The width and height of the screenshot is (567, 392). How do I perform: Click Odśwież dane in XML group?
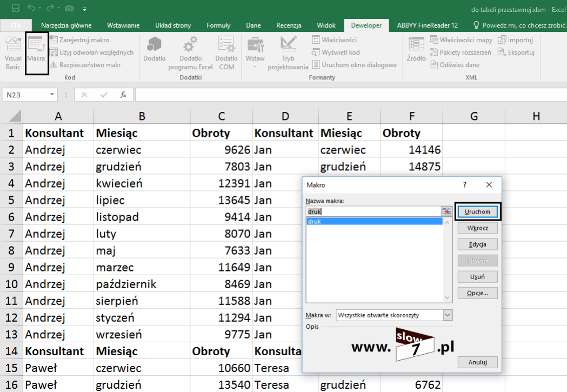(455, 65)
